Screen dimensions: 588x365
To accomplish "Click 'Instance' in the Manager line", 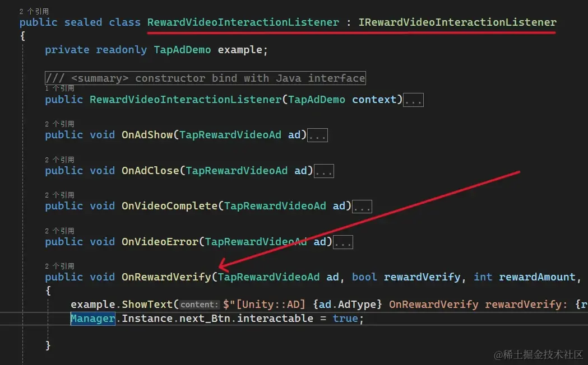I will click(x=147, y=319).
